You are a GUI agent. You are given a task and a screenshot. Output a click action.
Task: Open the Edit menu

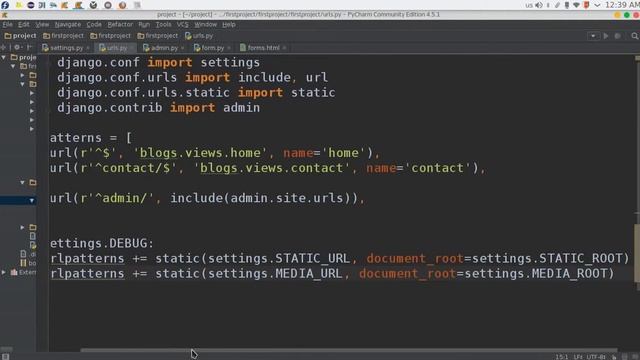(x=23, y=25)
